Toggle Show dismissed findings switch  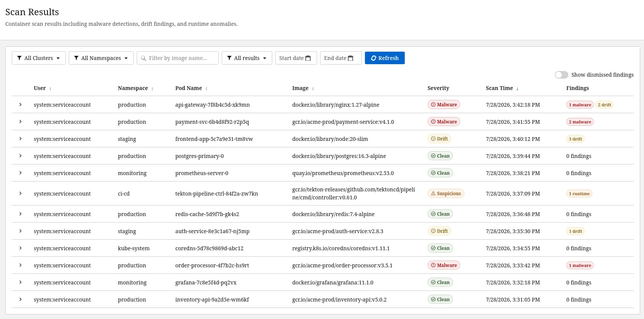[561, 75]
